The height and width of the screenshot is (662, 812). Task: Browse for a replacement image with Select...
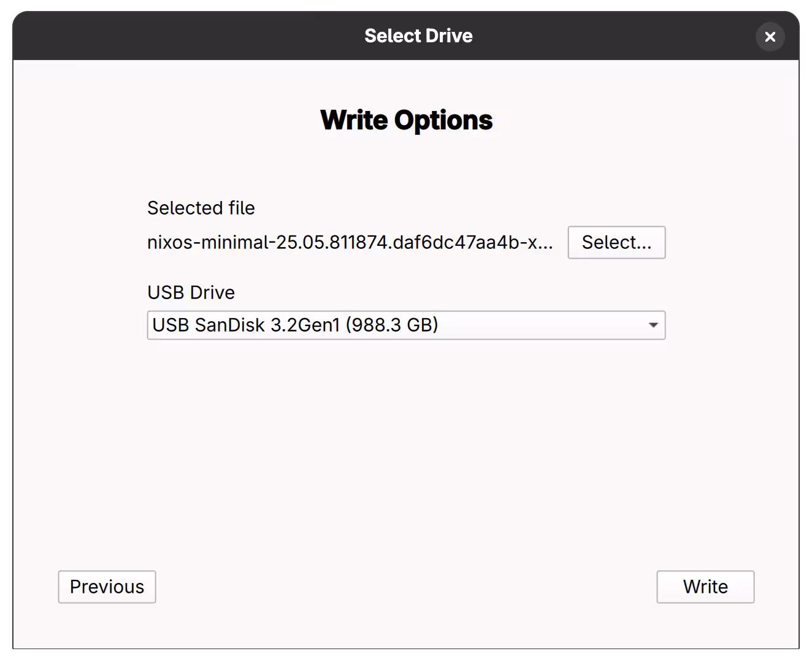616,242
